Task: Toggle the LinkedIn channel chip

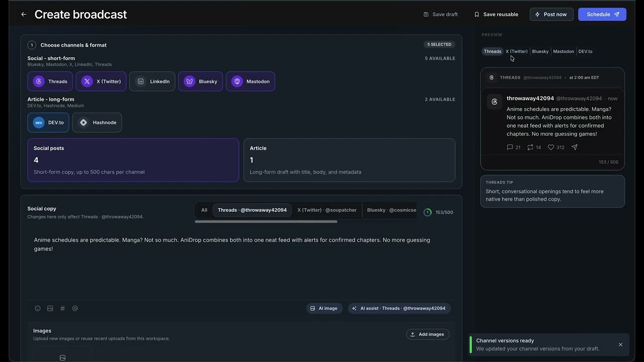Action: pyautogui.click(x=152, y=81)
